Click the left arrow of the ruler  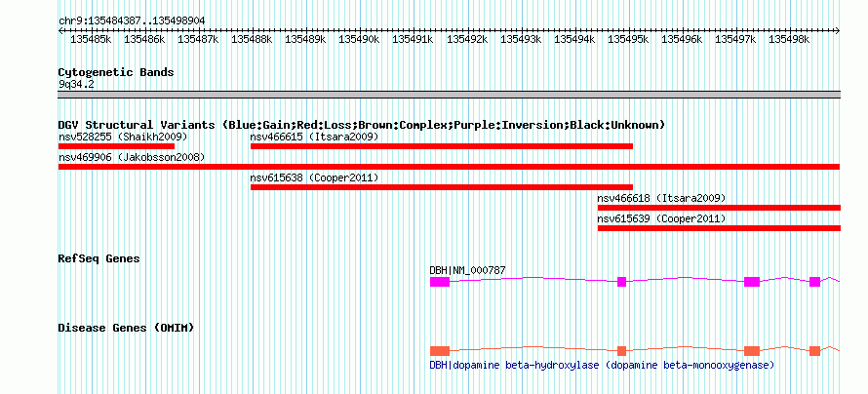pyautogui.click(x=60, y=30)
